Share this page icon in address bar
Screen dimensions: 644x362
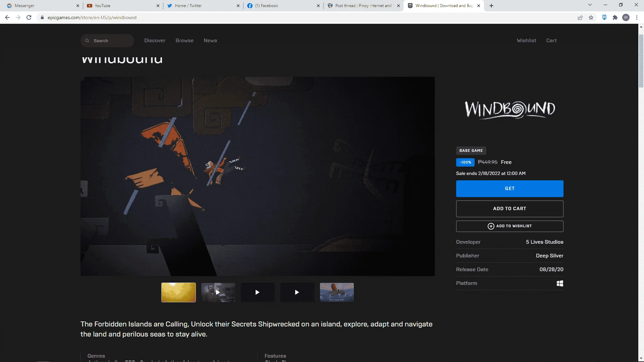(x=580, y=17)
